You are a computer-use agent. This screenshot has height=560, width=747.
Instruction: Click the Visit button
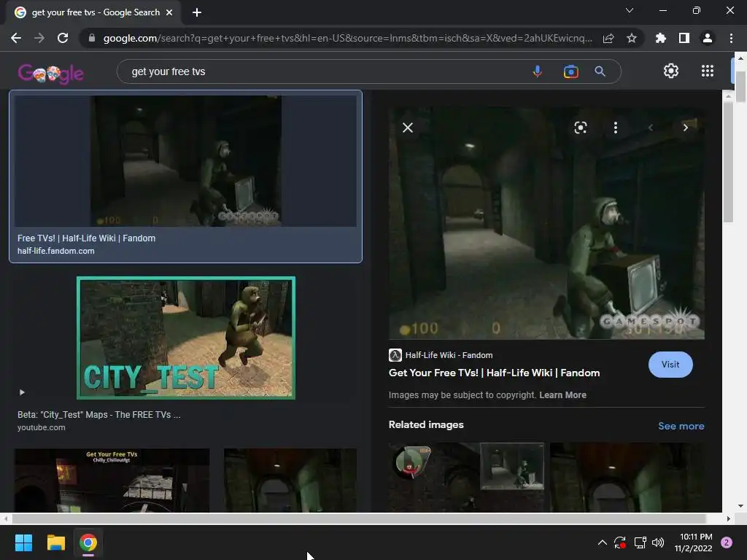(x=670, y=365)
